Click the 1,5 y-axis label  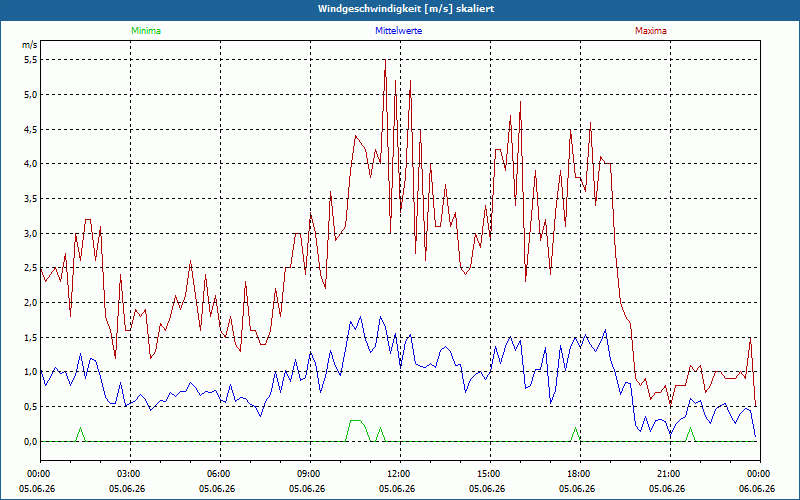tap(31, 337)
